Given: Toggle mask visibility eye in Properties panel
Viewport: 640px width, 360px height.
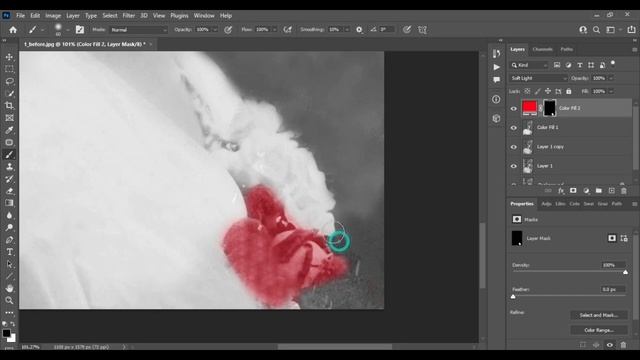Looking at the screenshot, I should point(609,345).
